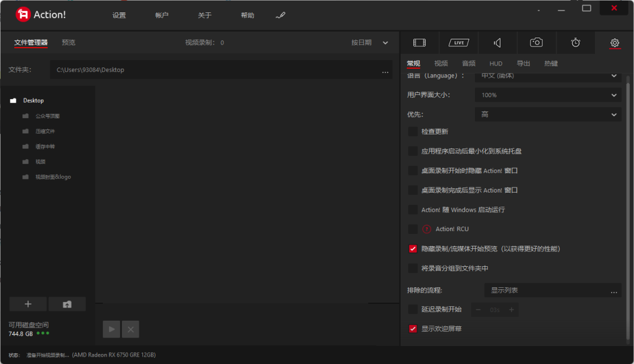Click the settings gear icon

(614, 43)
